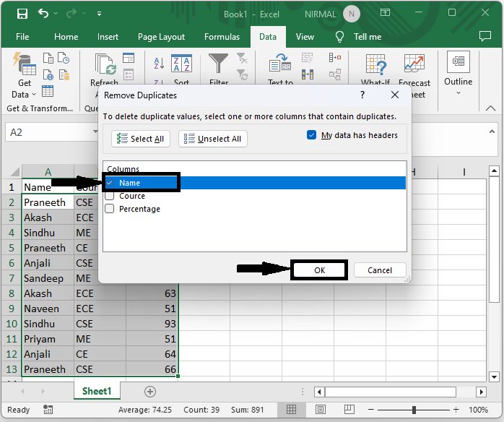This screenshot has height=422, width=504.
Task: Check the Percentage column checkbox
Action: [110, 209]
